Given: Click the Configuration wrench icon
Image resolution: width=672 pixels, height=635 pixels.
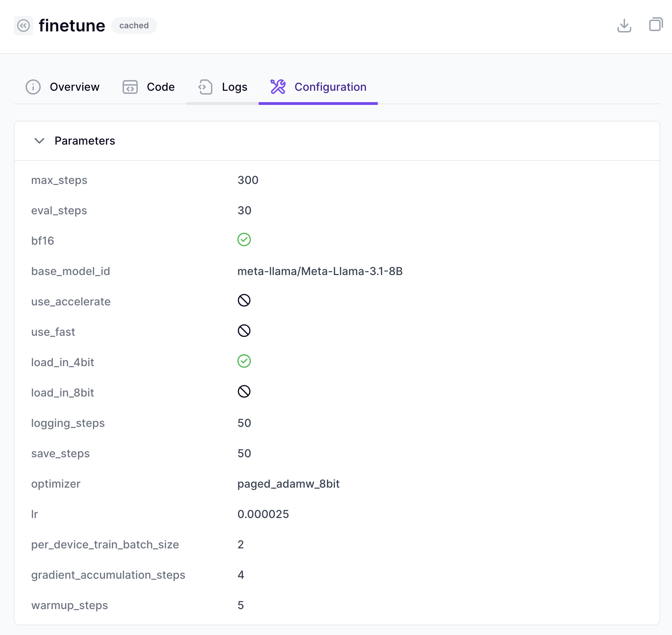Looking at the screenshot, I should coord(278,87).
